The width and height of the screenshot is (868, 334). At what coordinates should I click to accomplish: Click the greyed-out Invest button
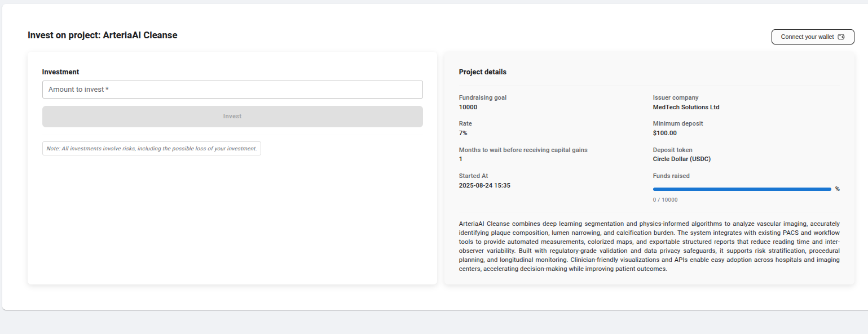tap(232, 117)
